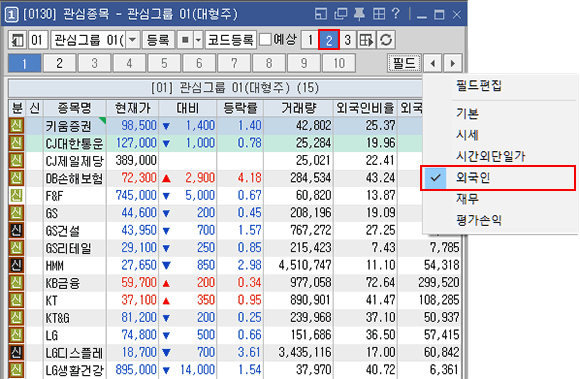580x379 pixels.
Task: Click the duplicate window icon in title bar
Action: (340, 14)
